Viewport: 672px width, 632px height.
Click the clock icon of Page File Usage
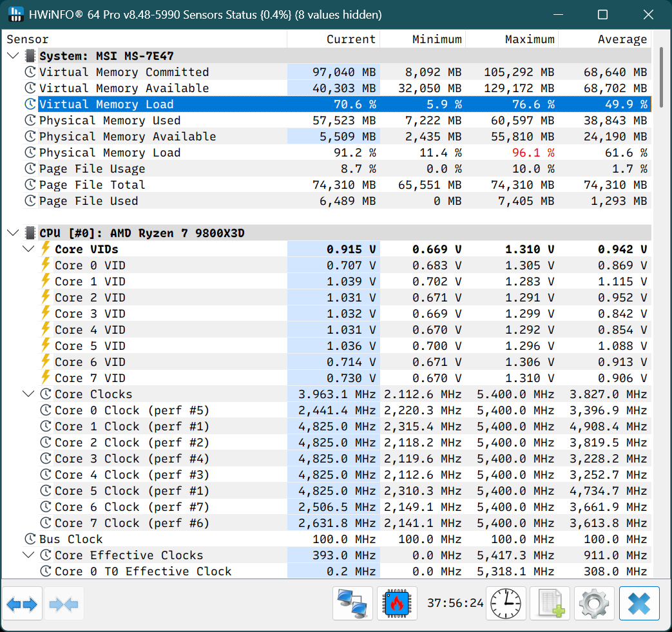point(30,169)
